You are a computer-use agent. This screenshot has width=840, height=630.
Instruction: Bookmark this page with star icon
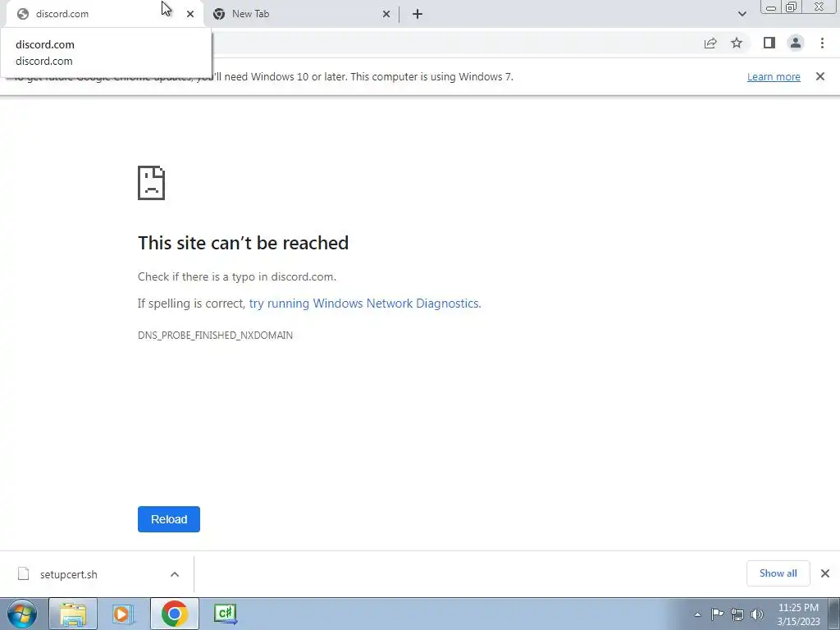(x=737, y=43)
